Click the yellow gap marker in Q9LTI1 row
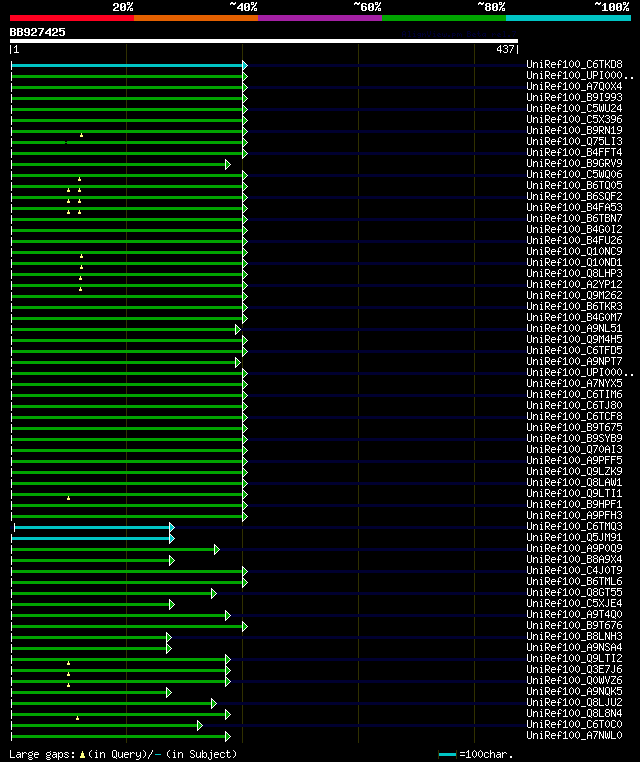640x762 pixels. coord(69,498)
